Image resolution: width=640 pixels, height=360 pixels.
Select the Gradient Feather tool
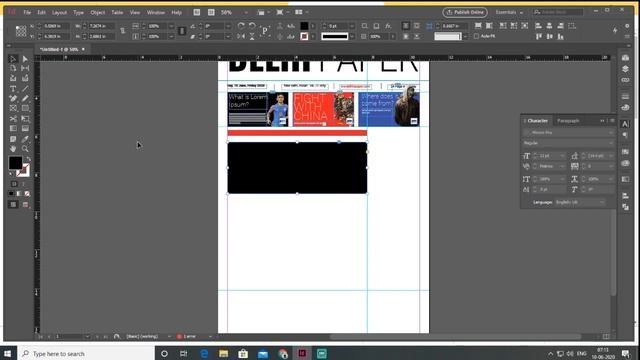(x=25, y=129)
